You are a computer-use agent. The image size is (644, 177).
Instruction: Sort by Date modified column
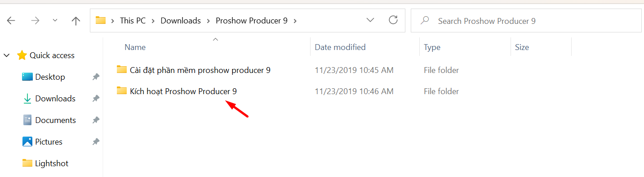[x=340, y=47]
